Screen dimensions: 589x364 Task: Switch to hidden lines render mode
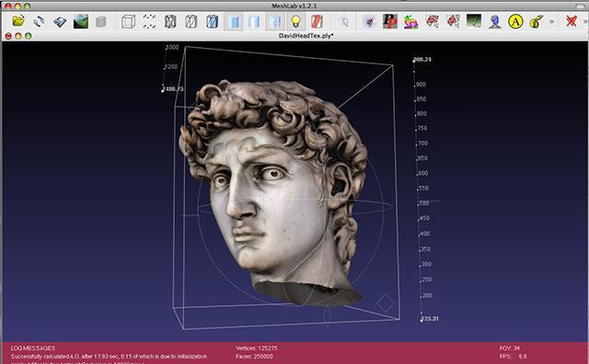tap(191, 21)
